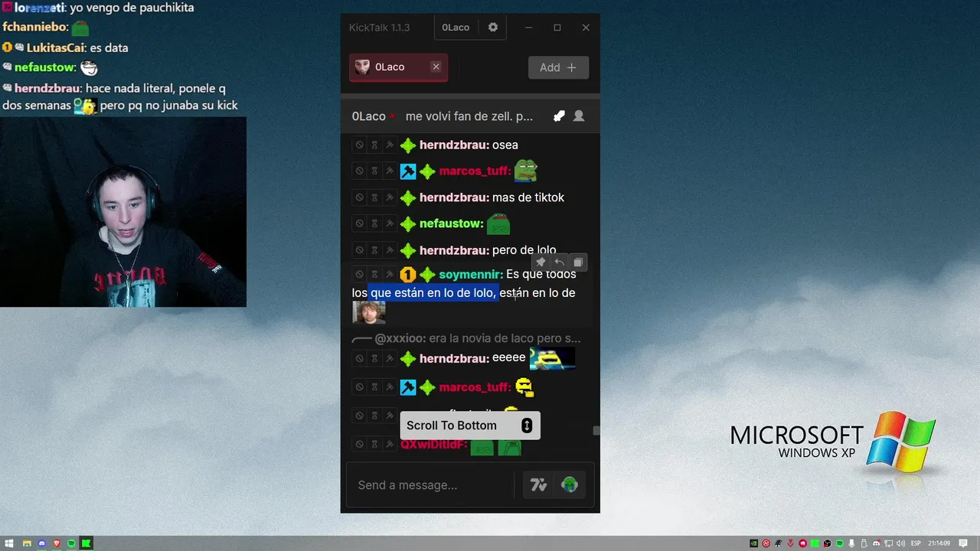Pin the soymennir message
Image resolution: width=980 pixels, height=551 pixels.
point(541,262)
